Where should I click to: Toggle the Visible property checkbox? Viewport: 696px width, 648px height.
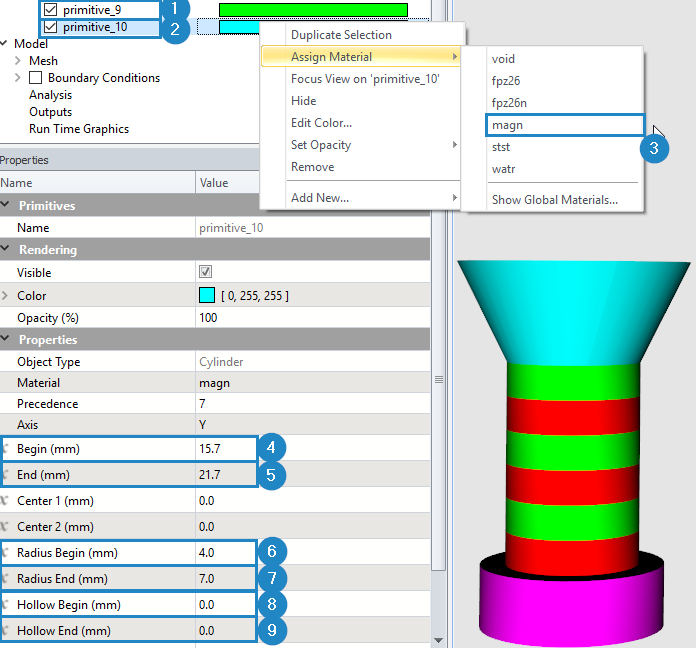[x=206, y=272]
